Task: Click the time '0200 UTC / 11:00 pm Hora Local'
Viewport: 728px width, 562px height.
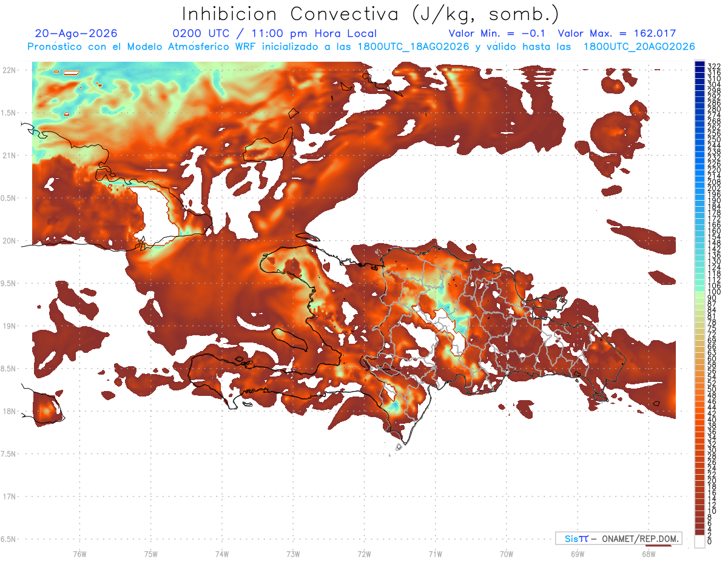Action: point(274,34)
